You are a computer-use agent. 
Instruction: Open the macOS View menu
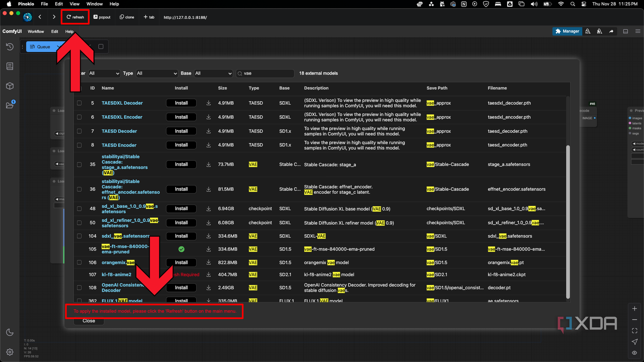click(74, 4)
